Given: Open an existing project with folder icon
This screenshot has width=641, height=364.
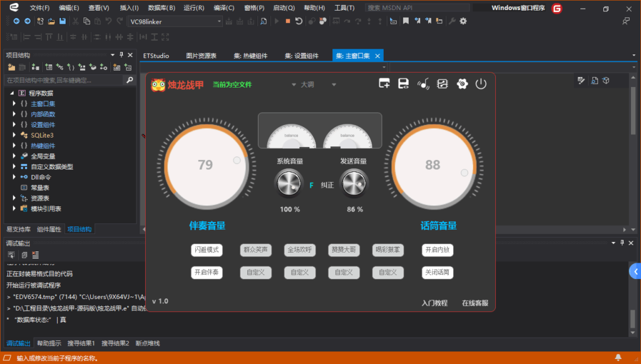Looking at the screenshot, I should click(x=51, y=21).
